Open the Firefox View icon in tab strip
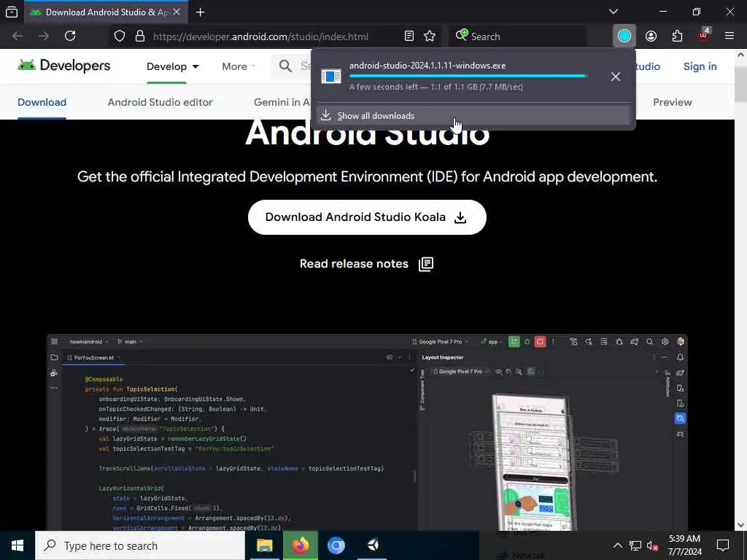 (x=12, y=12)
